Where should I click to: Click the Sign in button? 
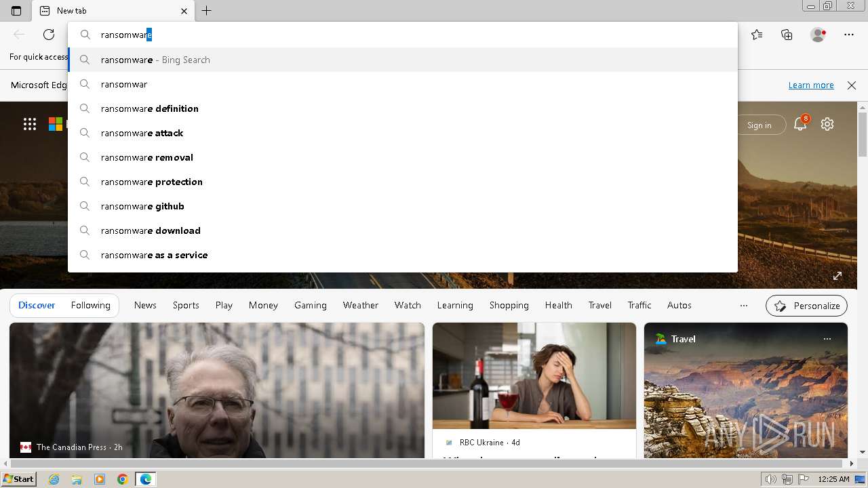pos(759,125)
